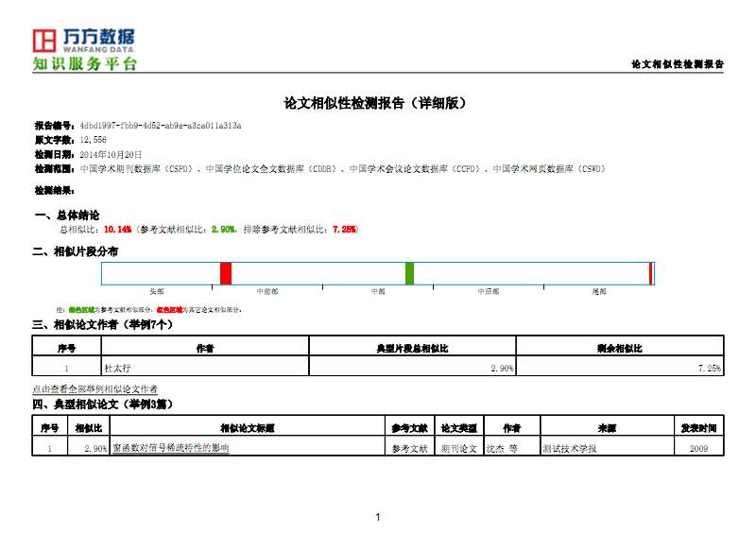The height and width of the screenshot is (534, 756).
Task: Click the 中国学术期刊数据库（CSPD） text
Action: pos(136,169)
